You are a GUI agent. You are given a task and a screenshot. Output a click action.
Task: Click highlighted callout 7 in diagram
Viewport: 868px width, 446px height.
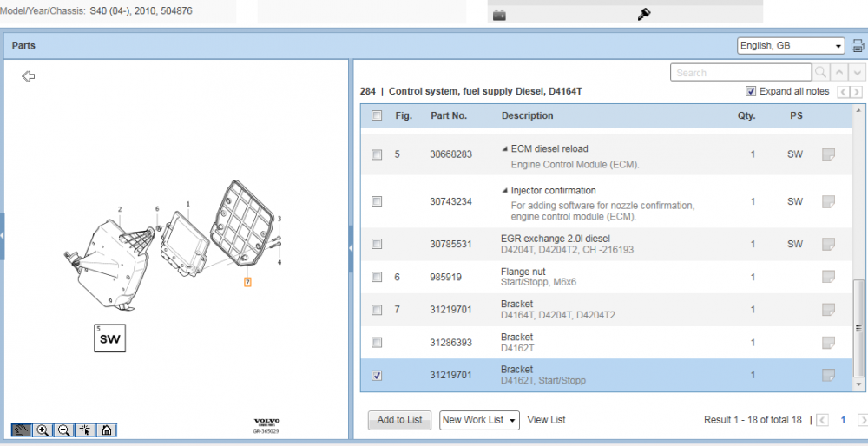pyautogui.click(x=247, y=282)
